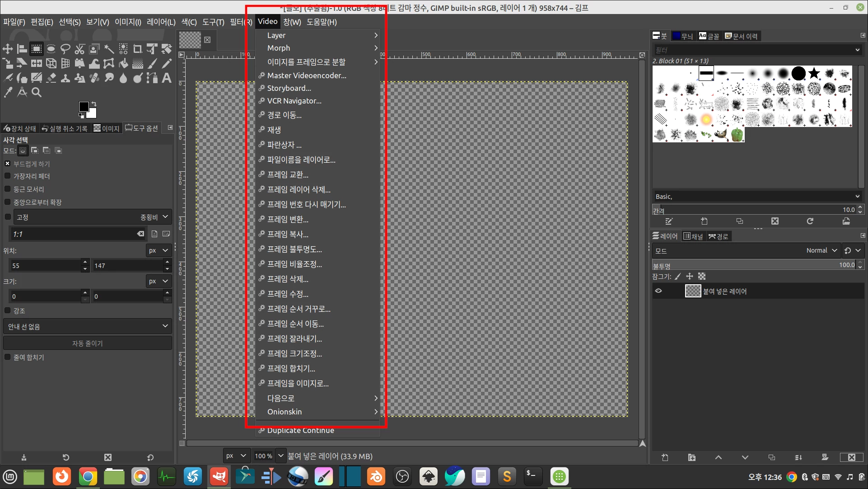Open Master Videoencoder menu entry
This screenshot has height=489, width=868.
coord(307,75)
